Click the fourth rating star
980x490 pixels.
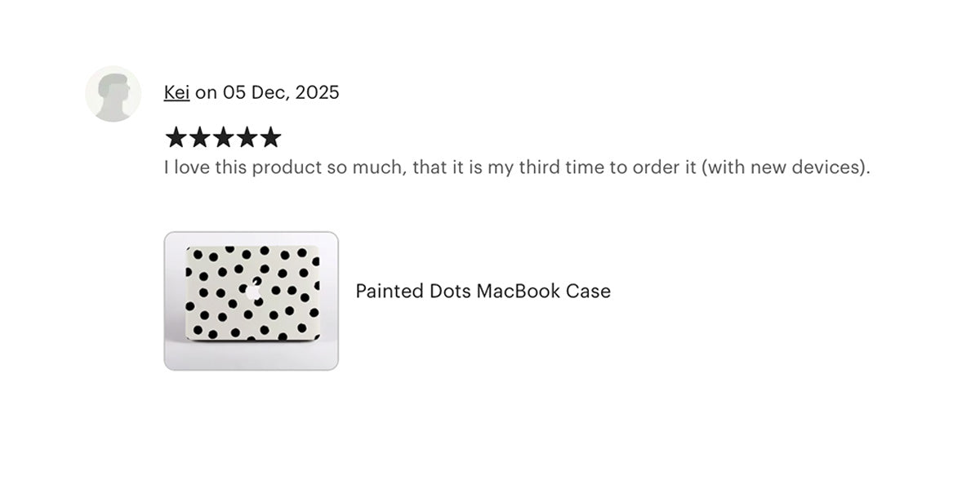coord(247,137)
